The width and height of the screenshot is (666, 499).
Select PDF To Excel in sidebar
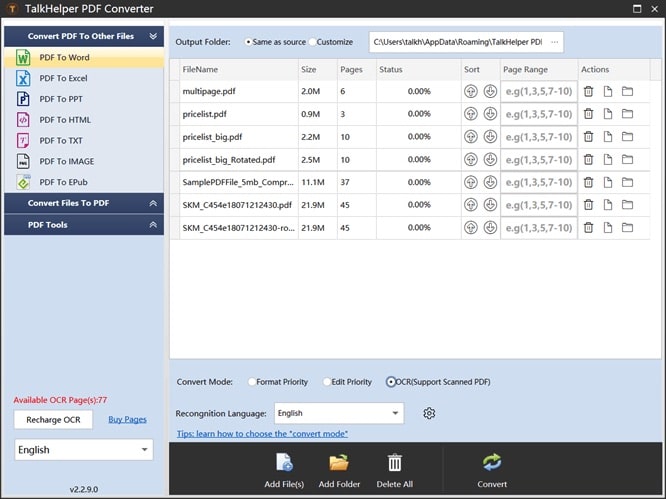click(x=63, y=78)
